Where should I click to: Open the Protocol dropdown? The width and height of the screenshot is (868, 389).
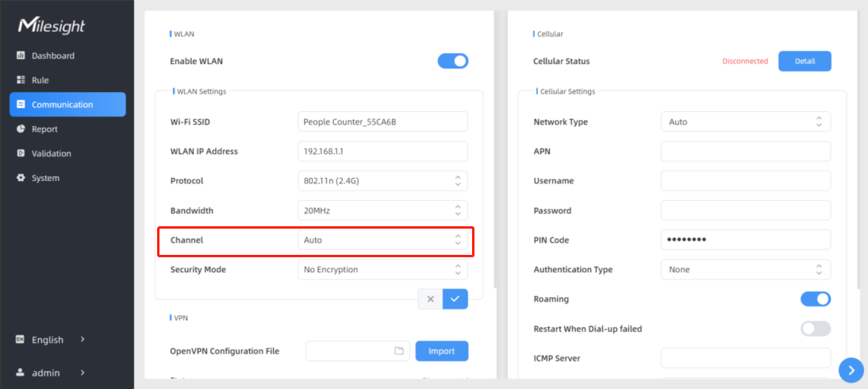[382, 181]
